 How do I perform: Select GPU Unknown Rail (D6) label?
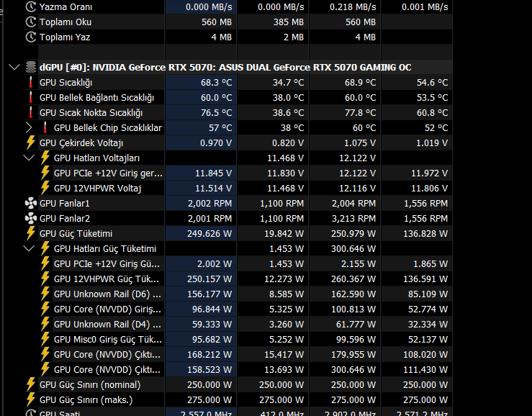107,294
